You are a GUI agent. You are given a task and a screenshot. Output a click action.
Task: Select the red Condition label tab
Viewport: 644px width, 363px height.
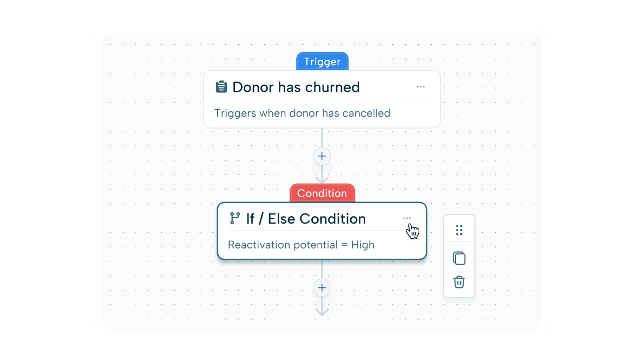click(322, 193)
